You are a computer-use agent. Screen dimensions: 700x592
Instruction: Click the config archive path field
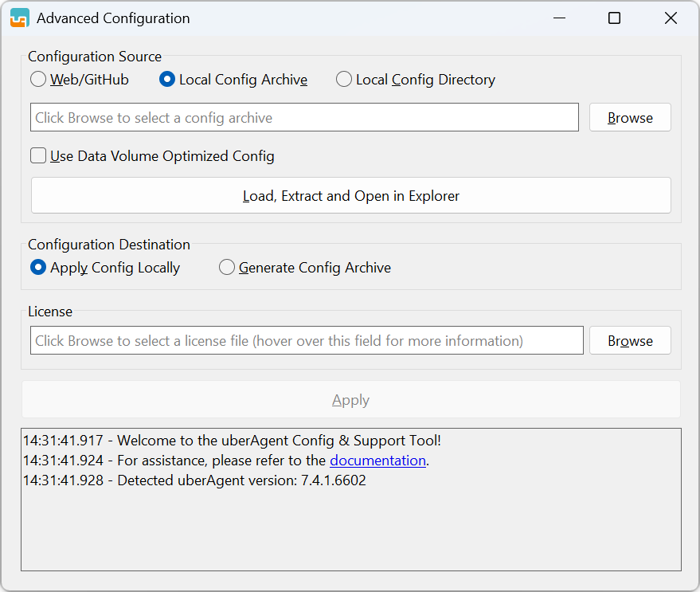(x=304, y=117)
